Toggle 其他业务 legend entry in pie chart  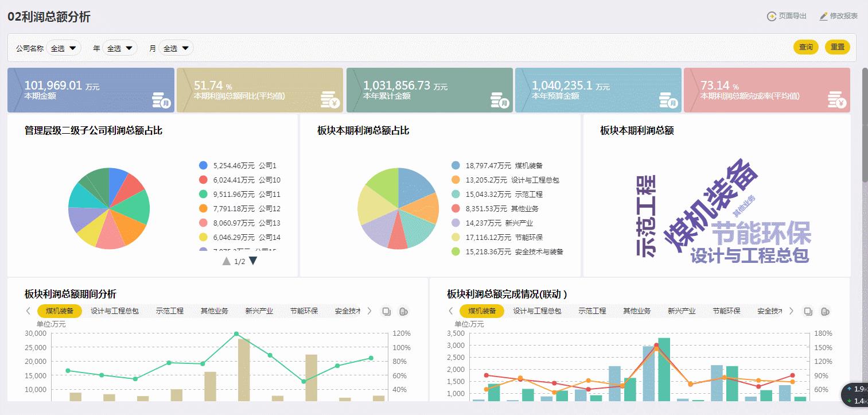tap(495, 208)
